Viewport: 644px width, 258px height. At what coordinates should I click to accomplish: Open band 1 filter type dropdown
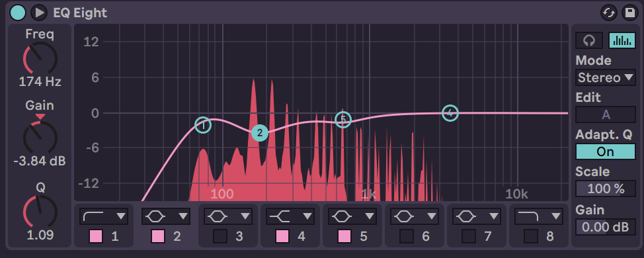point(104,216)
